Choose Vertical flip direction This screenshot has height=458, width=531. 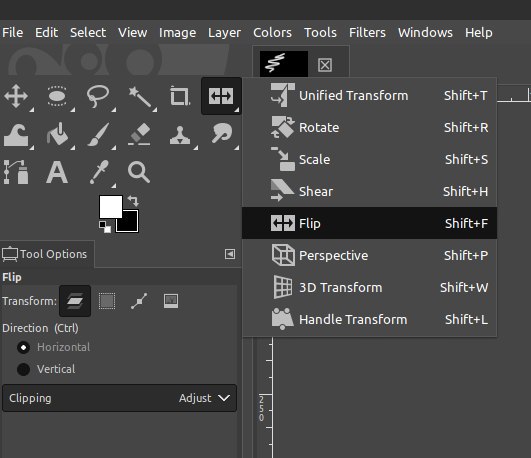coord(46,369)
